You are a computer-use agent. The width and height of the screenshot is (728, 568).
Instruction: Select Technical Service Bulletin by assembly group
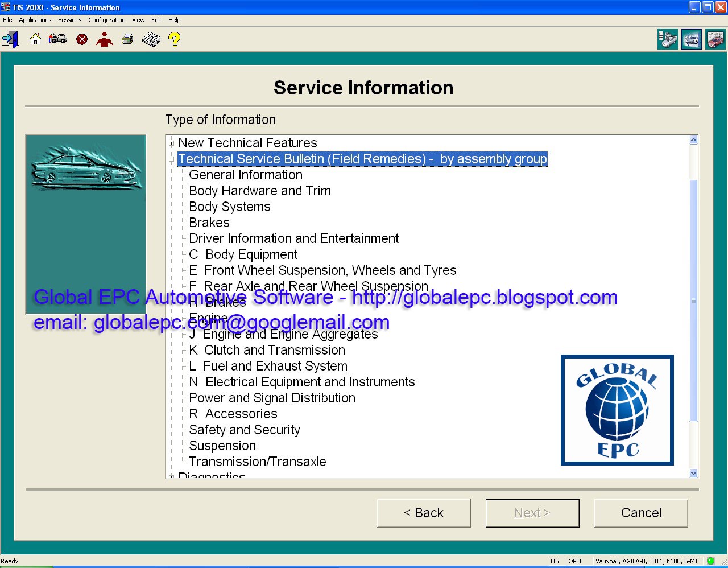(x=363, y=159)
